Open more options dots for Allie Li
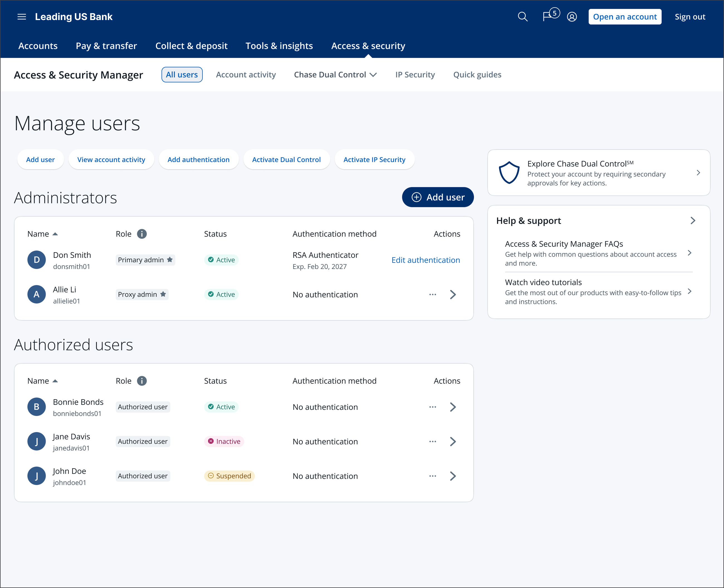Screen dimensions: 724x588 [433, 294]
